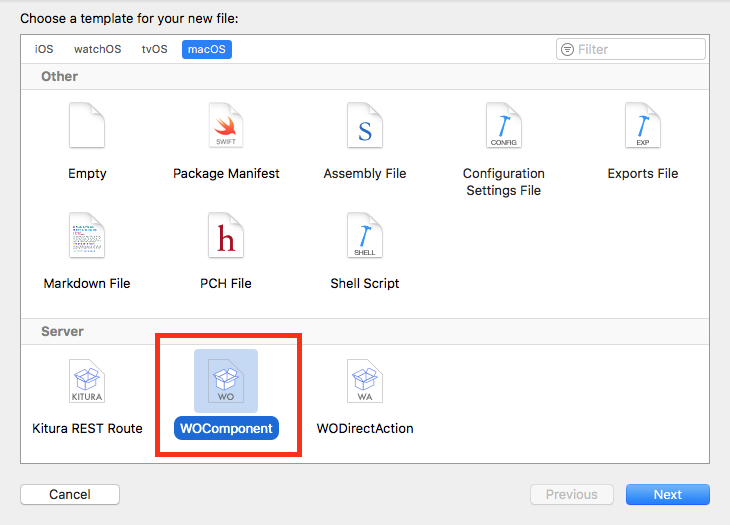Choose the WODirectAction template icon
730x525 pixels.
point(365,381)
